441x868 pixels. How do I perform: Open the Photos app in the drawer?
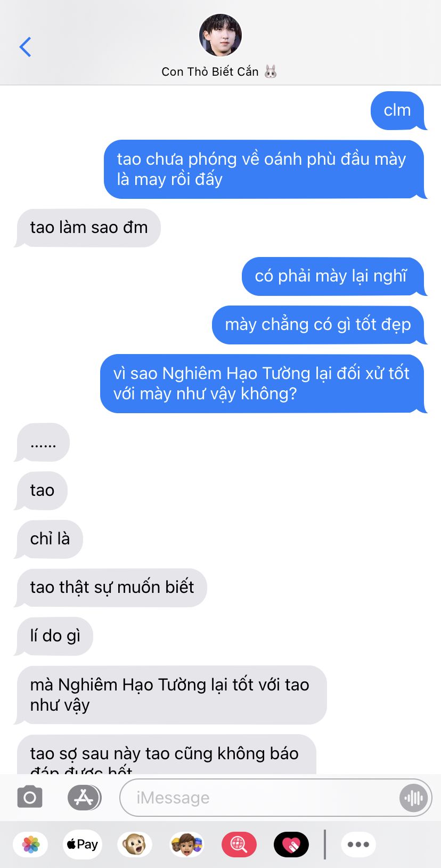[x=31, y=845]
